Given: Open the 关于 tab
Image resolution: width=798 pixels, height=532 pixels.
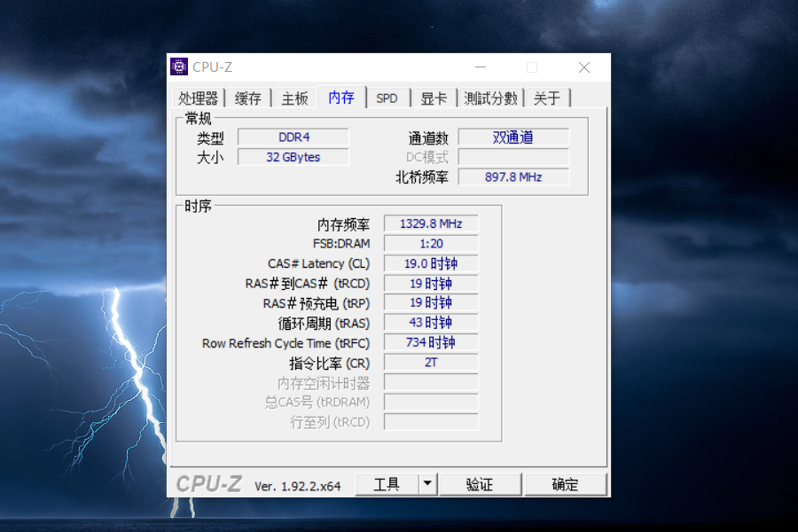Looking at the screenshot, I should point(547,98).
